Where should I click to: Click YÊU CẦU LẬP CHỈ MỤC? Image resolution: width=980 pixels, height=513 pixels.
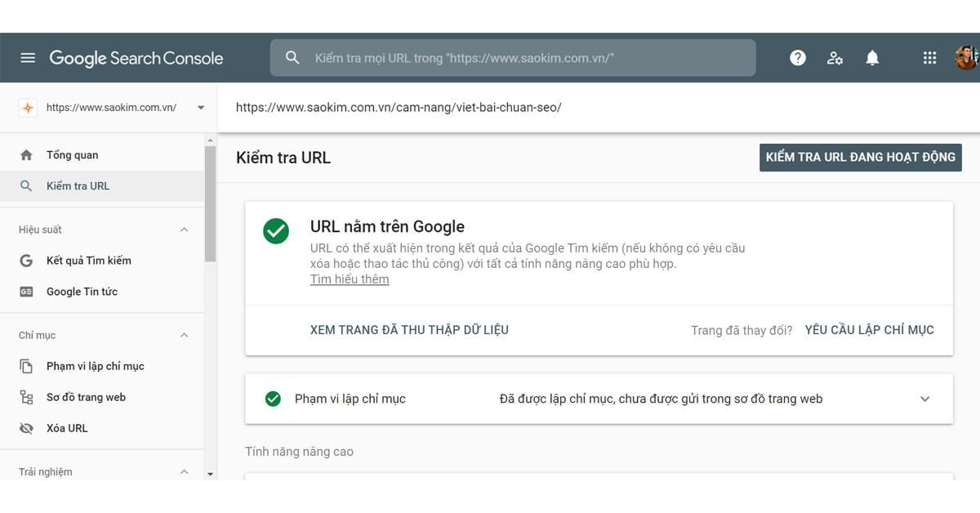tap(869, 329)
